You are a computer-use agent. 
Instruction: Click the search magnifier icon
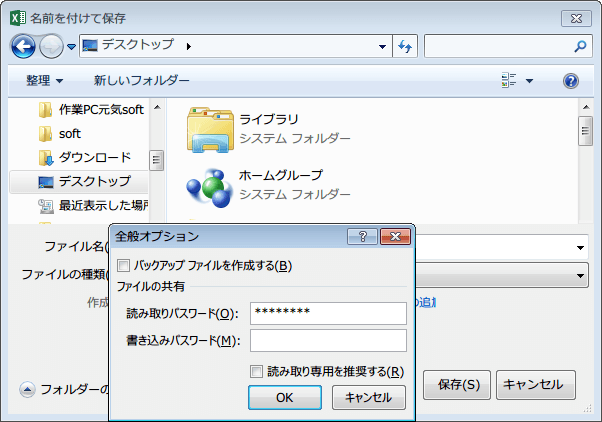coord(580,46)
